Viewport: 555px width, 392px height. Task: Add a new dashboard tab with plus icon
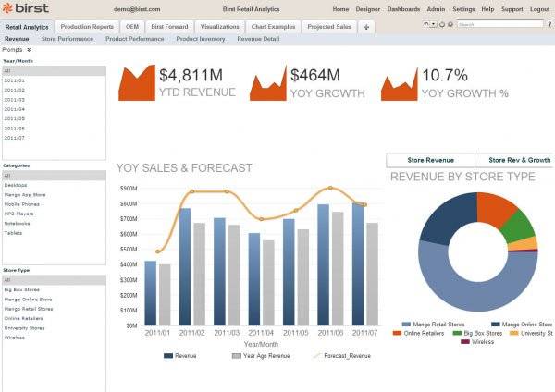click(x=367, y=27)
